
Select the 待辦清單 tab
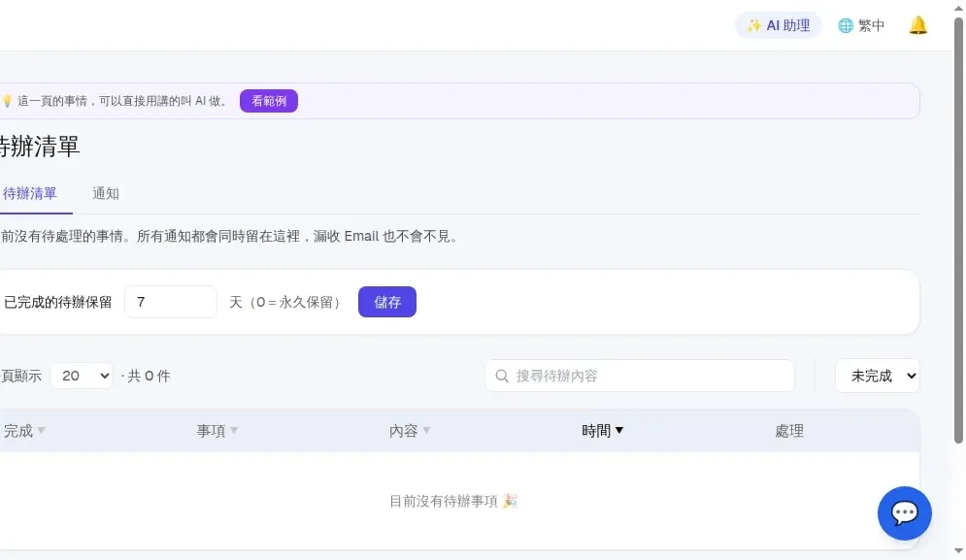29,193
